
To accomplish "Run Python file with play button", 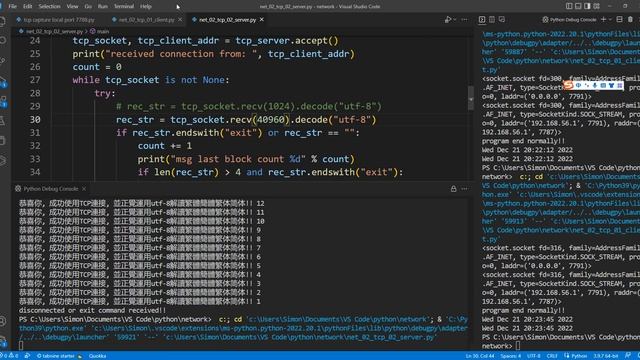I will (448, 20).
